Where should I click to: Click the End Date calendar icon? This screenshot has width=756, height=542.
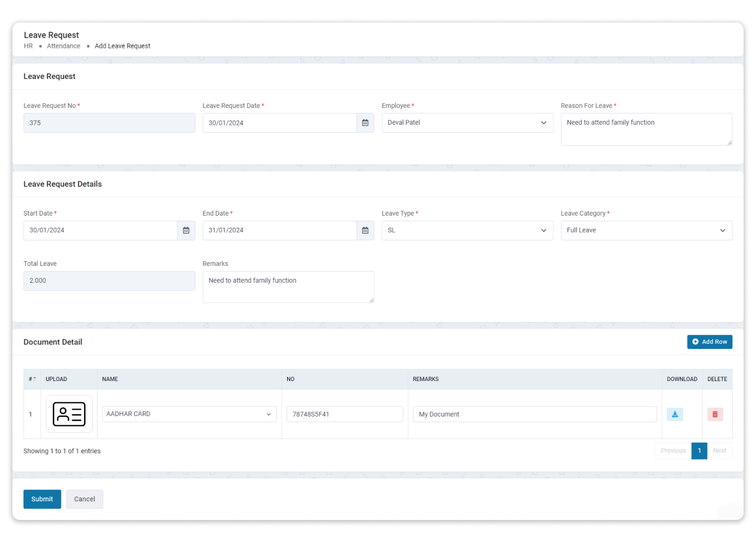[365, 230]
